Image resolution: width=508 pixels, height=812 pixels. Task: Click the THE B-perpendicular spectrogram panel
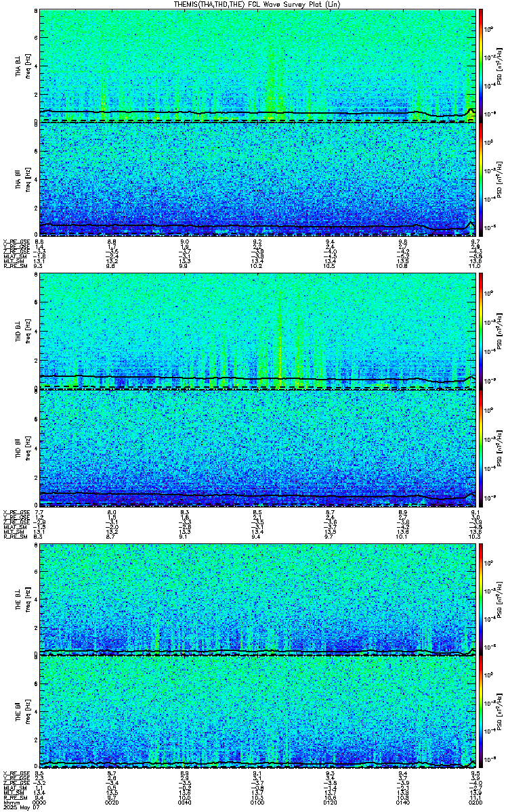[x=257, y=599]
